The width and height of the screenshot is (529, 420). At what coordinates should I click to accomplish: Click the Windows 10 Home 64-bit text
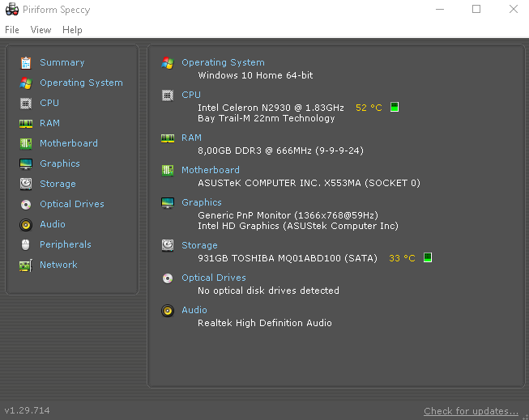click(x=255, y=75)
